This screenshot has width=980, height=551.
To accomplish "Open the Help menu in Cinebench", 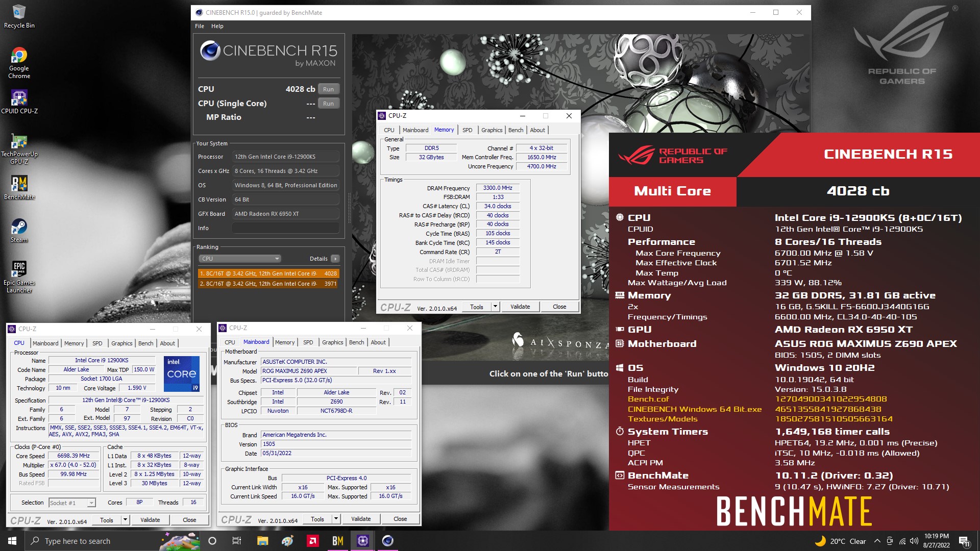I will [x=217, y=26].
